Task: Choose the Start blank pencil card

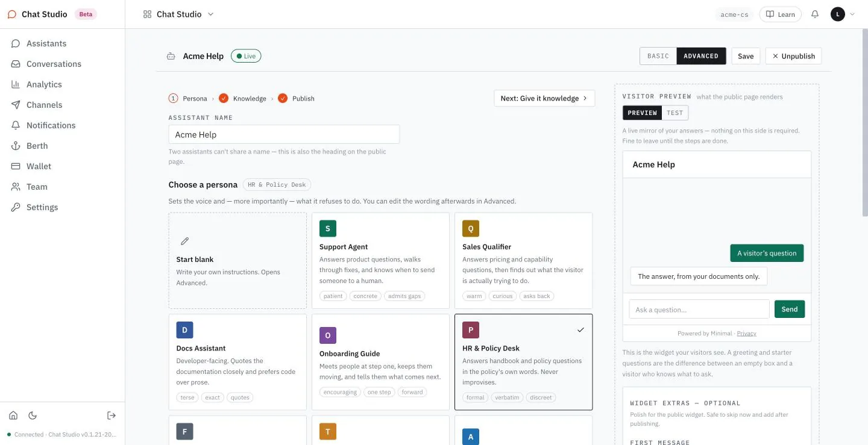Action: [237, 260]
